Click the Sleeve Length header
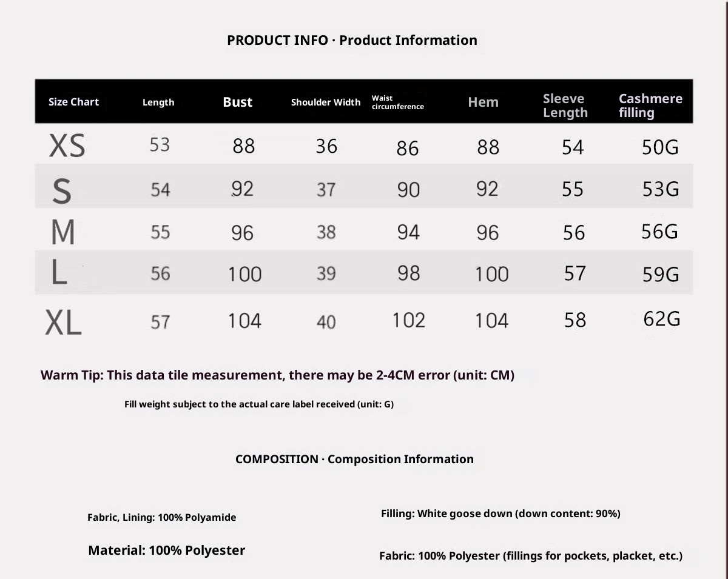Image resolution: width=728 pixels, height=579 pixels. pyautogui.click(x=565, y=105)
